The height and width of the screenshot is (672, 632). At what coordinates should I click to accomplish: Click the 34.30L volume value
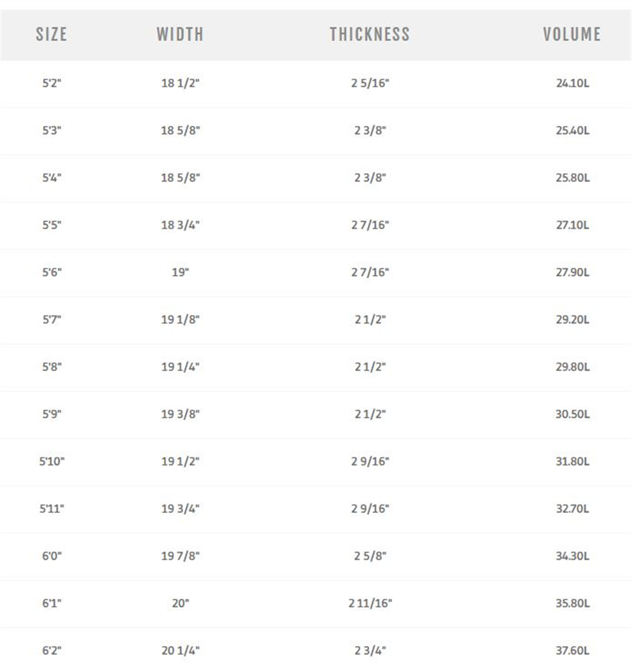[x=573, y=556]
